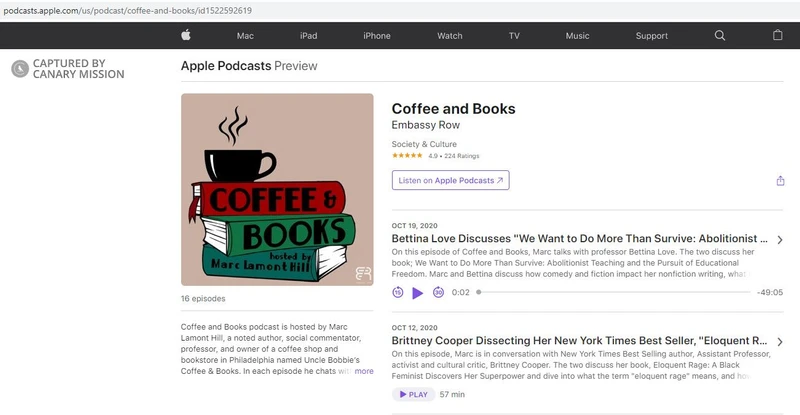Open iPhone in the navigation bar
The width and height of the screenshot is (800, 415).
point(377,36)
